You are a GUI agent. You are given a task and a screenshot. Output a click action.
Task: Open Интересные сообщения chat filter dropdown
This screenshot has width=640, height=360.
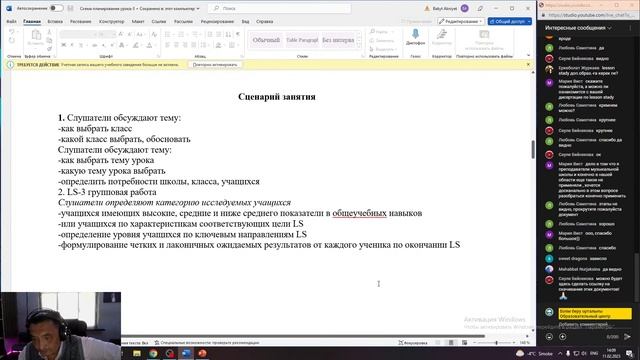(x=578, y=28)
